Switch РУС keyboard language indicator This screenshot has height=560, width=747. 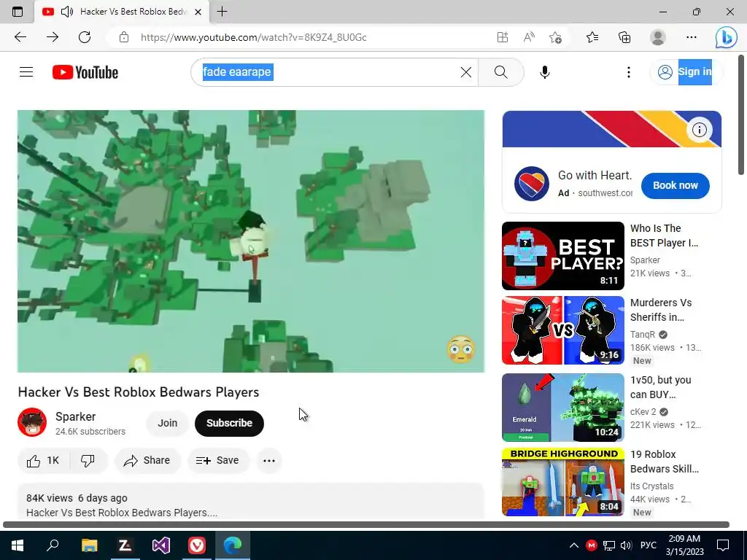click(648, 545)
